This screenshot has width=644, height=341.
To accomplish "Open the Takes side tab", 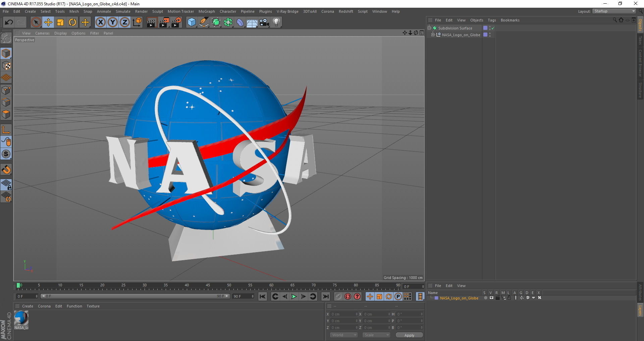I will 640,40.
